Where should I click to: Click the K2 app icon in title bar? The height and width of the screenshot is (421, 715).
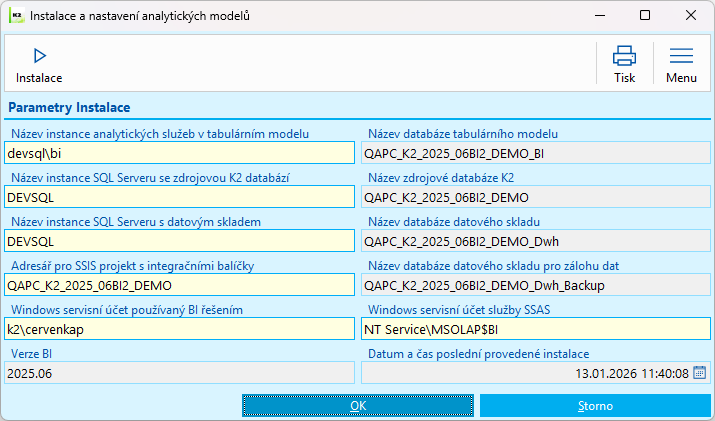pyautogui.click(x=16, y=16)
